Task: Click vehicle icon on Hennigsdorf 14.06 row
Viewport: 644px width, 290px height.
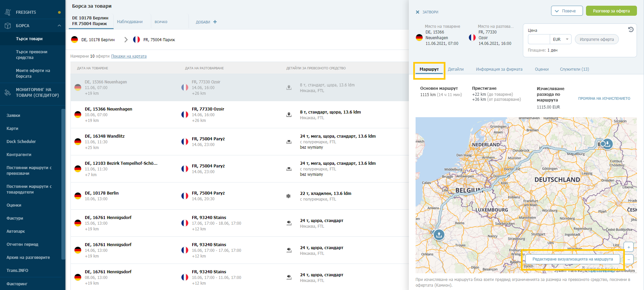Action: (x=289, y=250)
